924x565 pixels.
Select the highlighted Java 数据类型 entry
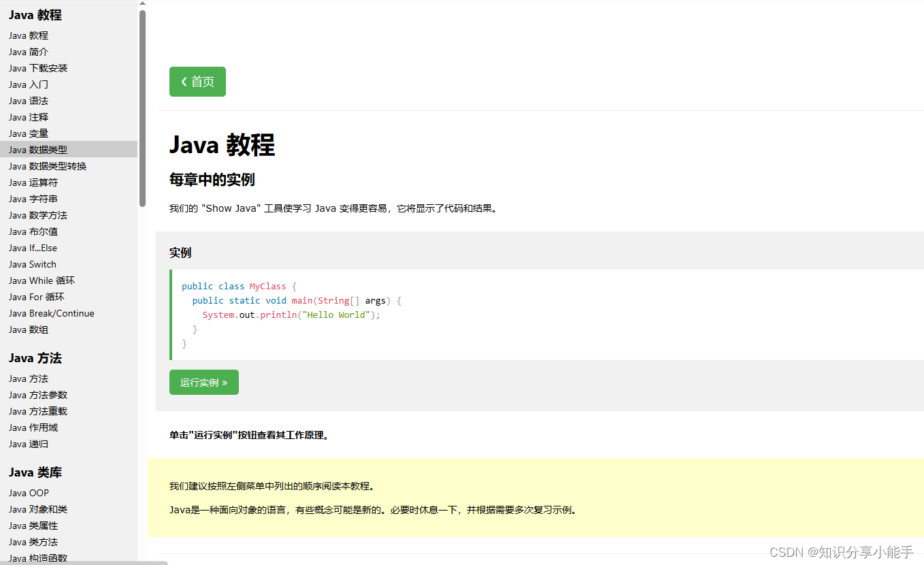coord(37,149)
